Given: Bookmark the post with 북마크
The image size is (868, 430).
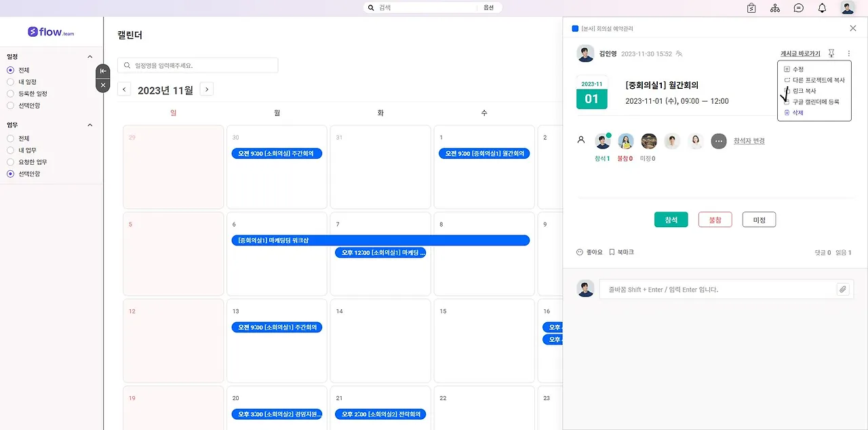Looking at the screenshot, I should 621,252.
